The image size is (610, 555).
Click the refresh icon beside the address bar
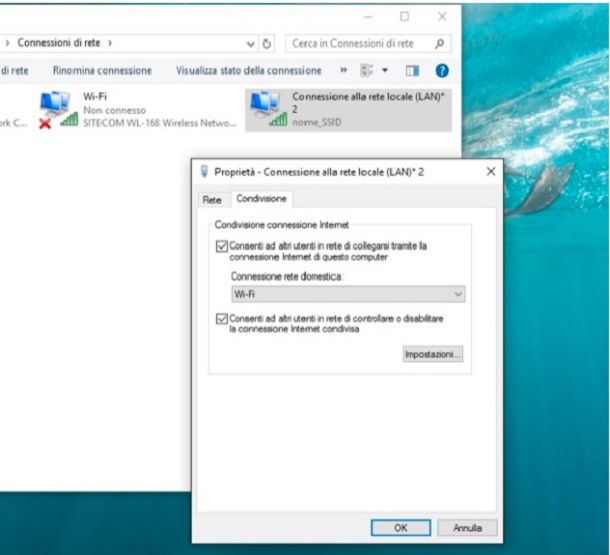click(266, 44)
